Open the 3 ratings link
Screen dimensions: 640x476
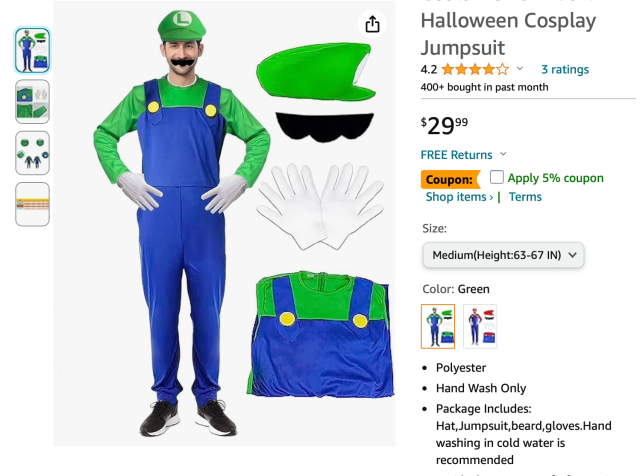[565, 70]
